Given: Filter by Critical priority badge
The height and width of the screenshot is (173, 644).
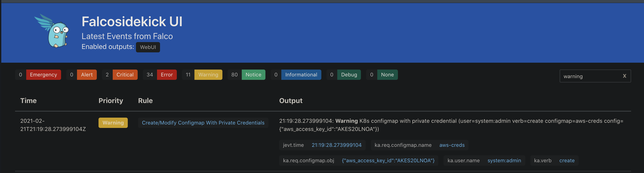Looking at the screenshot, I should (125, 75).
